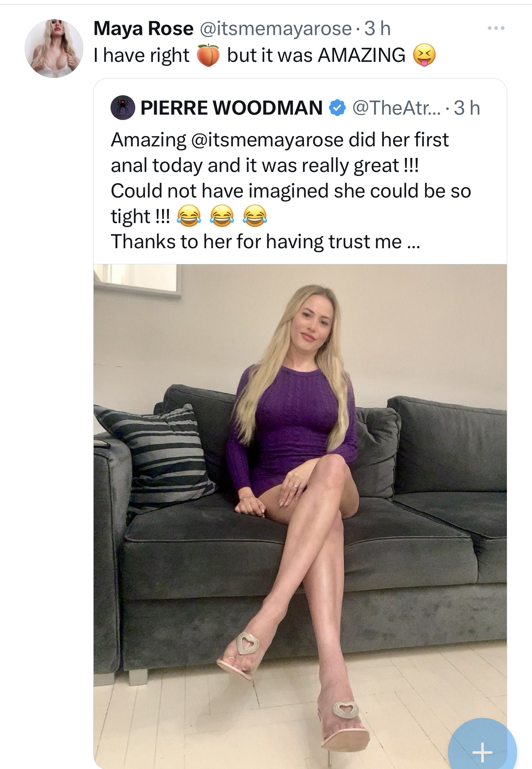The width and height of the screenshot is (532, 769).
Task: Click the truncated @TheAtr... handle
Action: coord(396,108)
